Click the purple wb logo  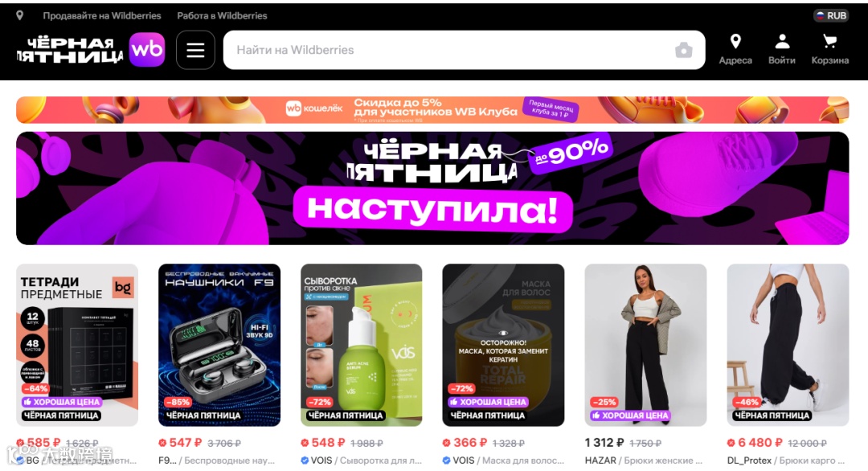coord(147,49)
